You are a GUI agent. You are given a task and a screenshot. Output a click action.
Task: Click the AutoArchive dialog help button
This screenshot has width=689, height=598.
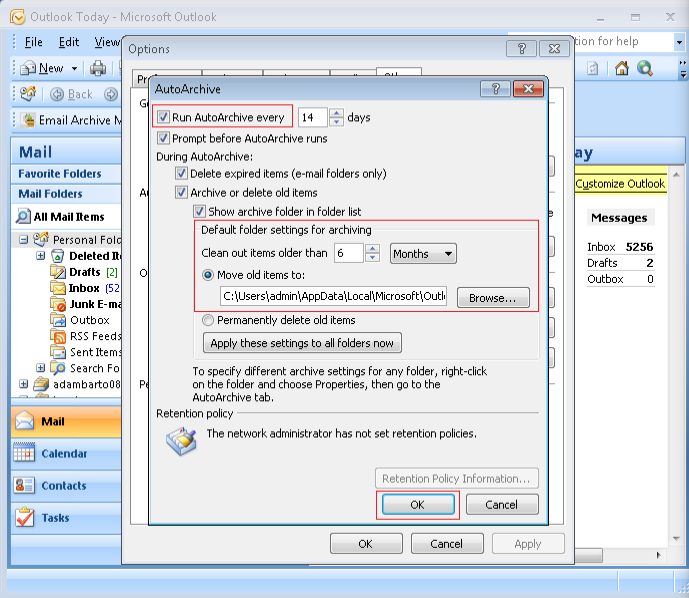coord(496,89)
